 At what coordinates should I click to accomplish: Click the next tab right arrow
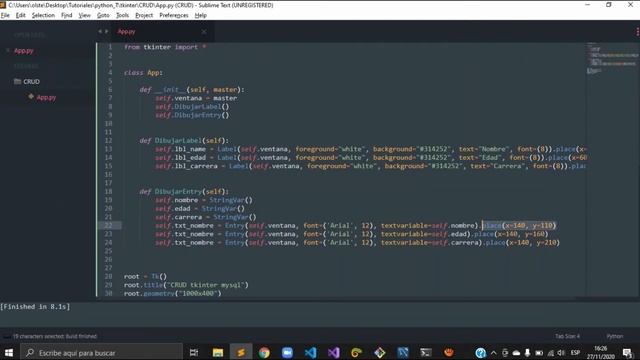point(107,31)
